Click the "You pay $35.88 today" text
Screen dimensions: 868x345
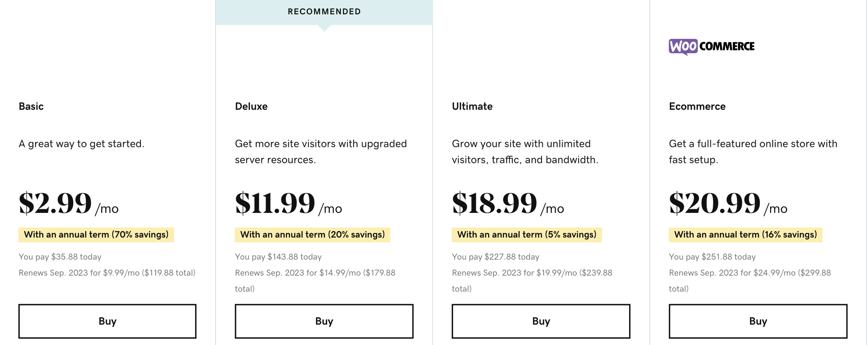60,257
